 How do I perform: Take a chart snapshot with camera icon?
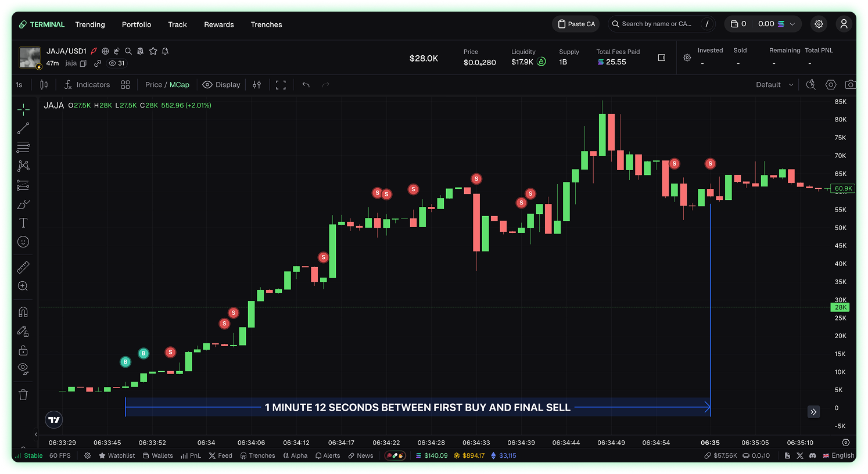point(850,85)
